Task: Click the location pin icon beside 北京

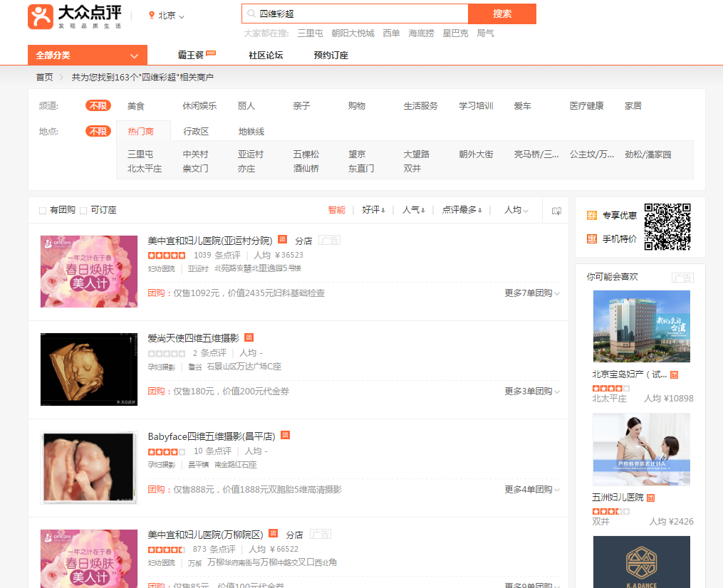Action: click(152, 14)
